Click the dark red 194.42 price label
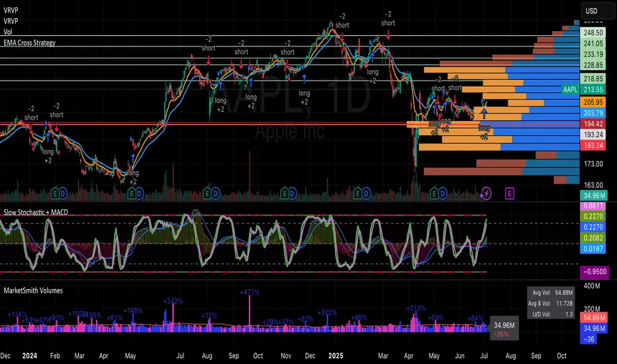The height and width of the screenshot is (364, 617). pos(593,124)
